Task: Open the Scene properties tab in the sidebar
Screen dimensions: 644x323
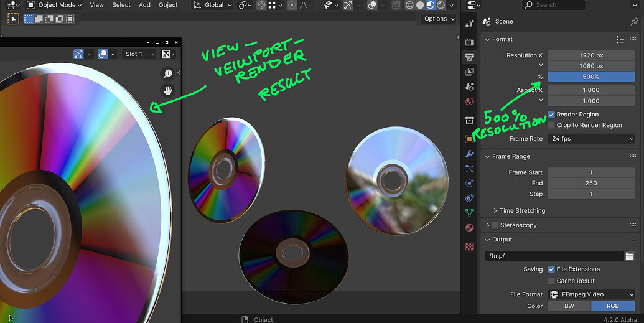Action: coord(469,87)
